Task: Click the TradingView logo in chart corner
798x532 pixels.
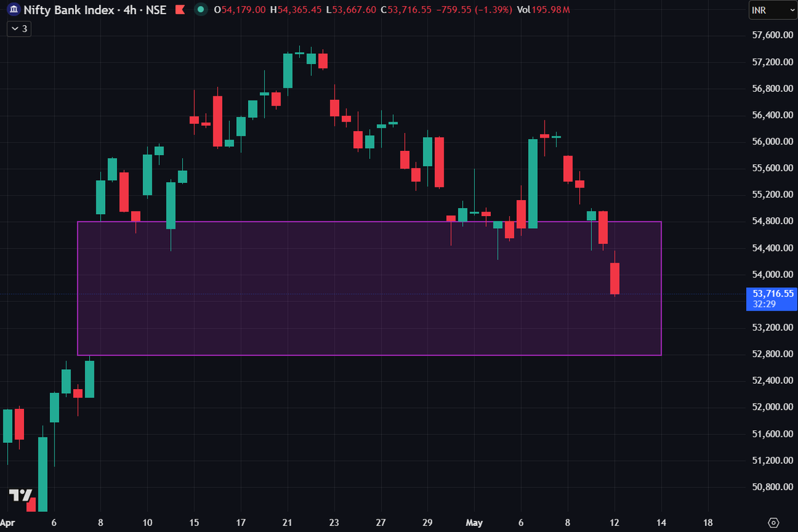Action: pyautogui.click(x=21, y=496)
